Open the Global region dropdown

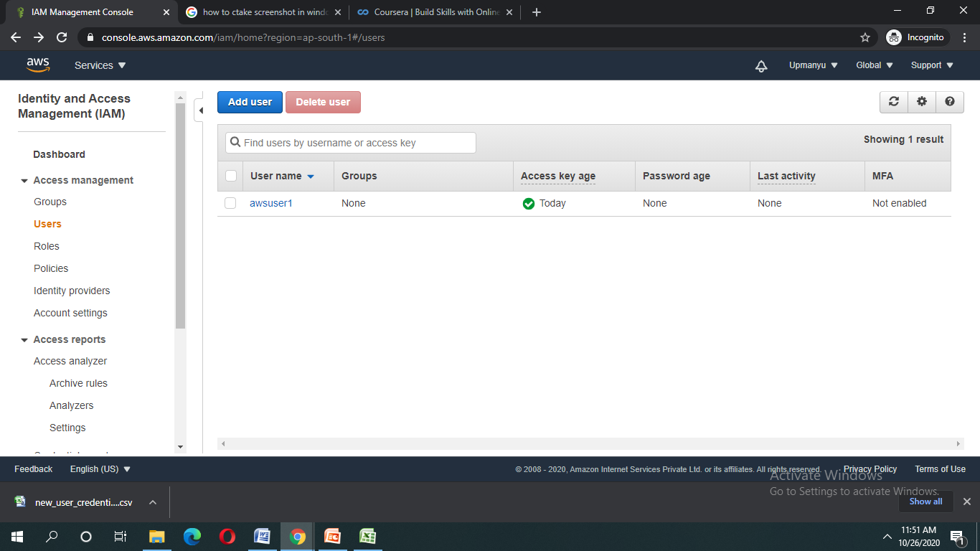875,65
